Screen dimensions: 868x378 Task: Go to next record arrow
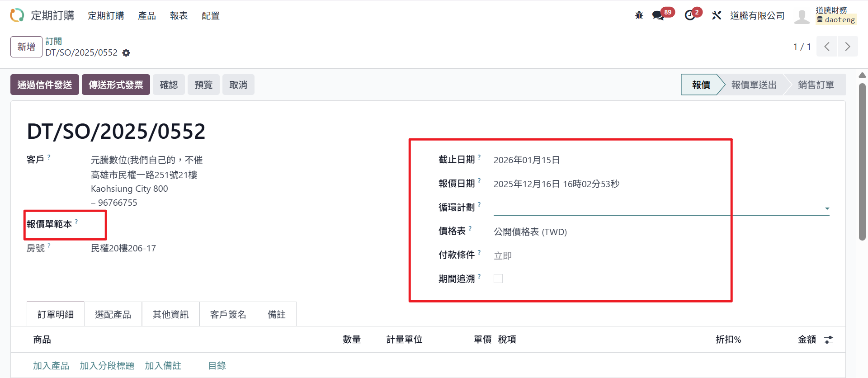(848, 47)
